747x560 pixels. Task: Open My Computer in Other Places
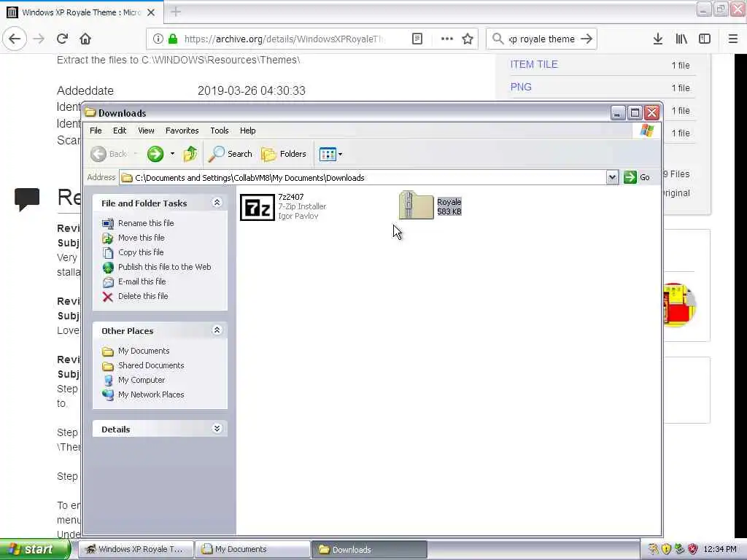tap(134, 380)
